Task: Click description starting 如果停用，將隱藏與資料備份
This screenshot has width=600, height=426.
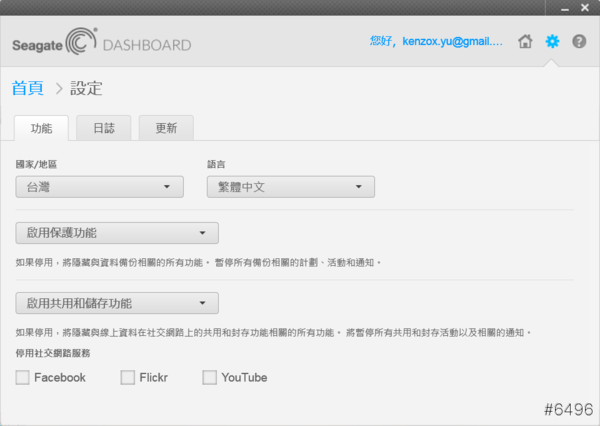Action: pos(198,263)
